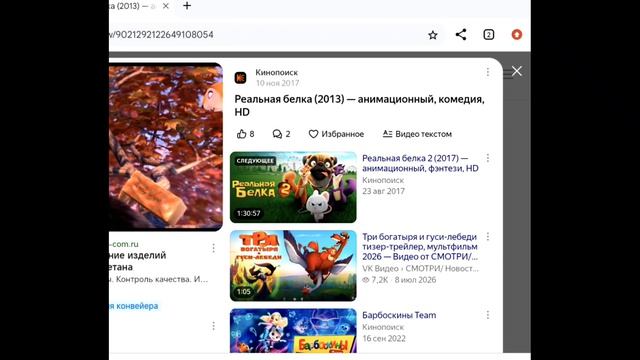Click the date 16 сен 2022

pyautogui.click(x=384, y=338)
